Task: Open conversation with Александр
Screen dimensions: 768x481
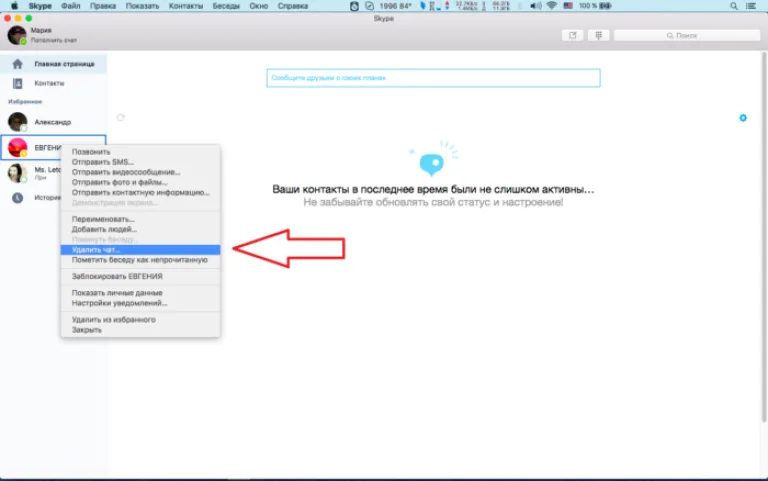Action: pos(53,122)
